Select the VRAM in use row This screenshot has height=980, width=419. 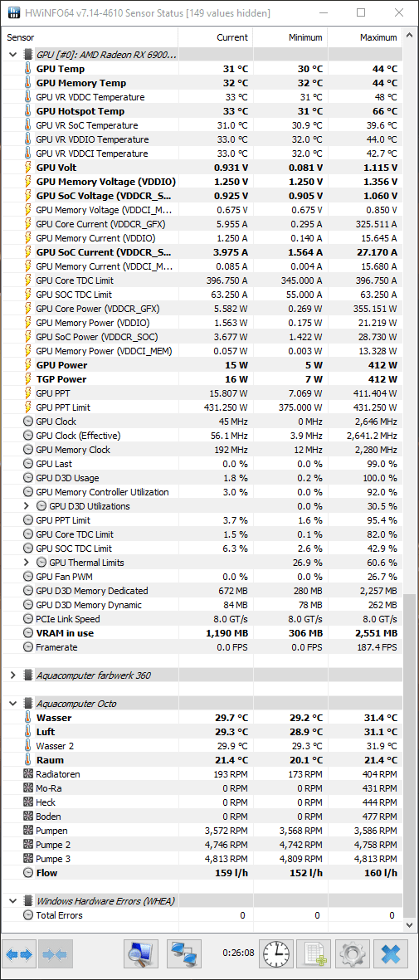coord(202,633)
